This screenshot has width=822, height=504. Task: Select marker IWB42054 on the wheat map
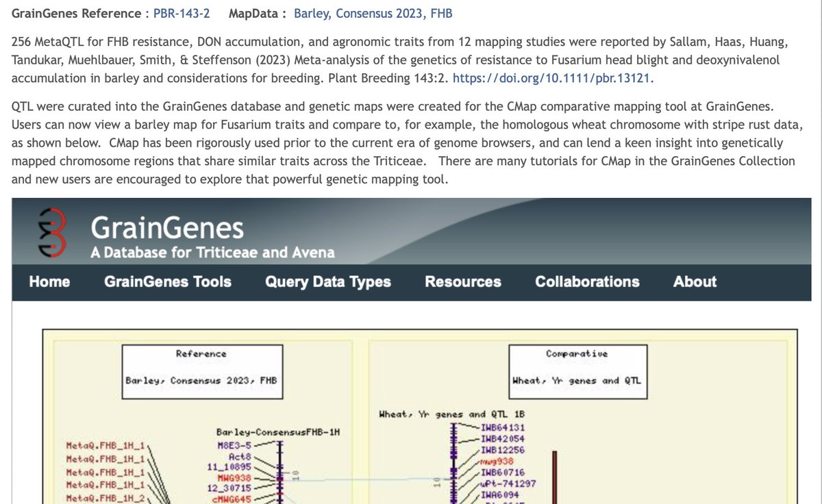coord(503,438)
